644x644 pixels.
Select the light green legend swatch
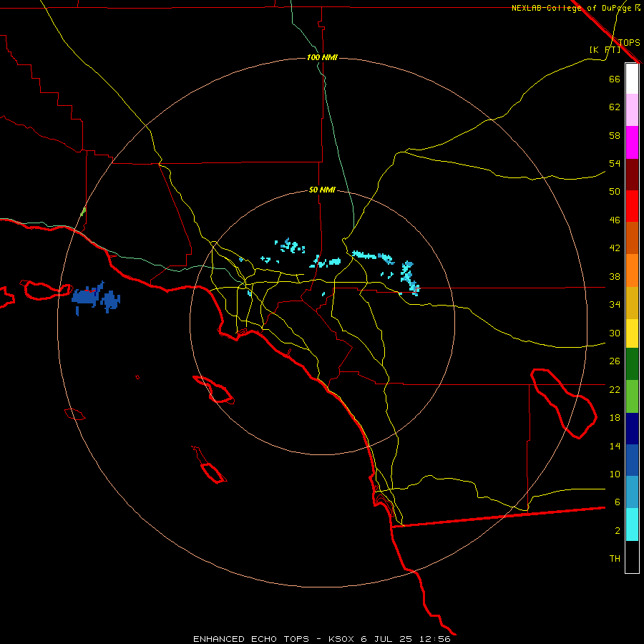pyautogui.click(x=632, y=396)
